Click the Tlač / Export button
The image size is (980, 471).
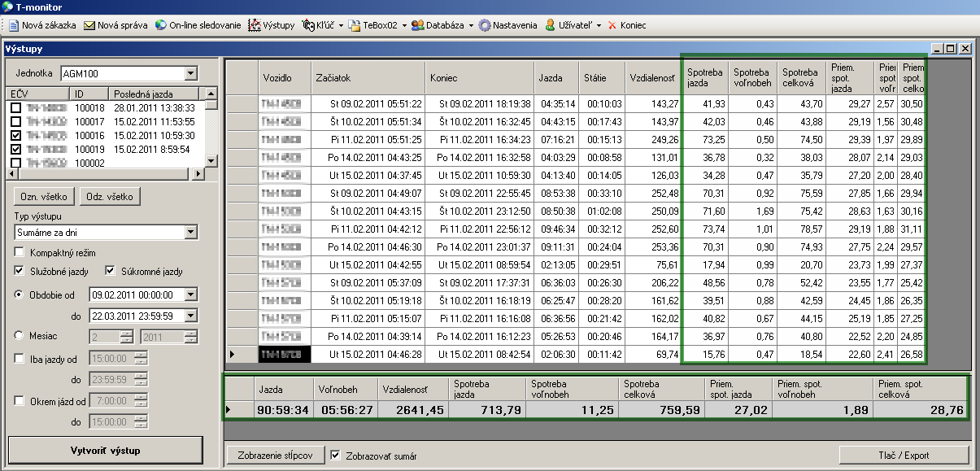pos(904,456)
